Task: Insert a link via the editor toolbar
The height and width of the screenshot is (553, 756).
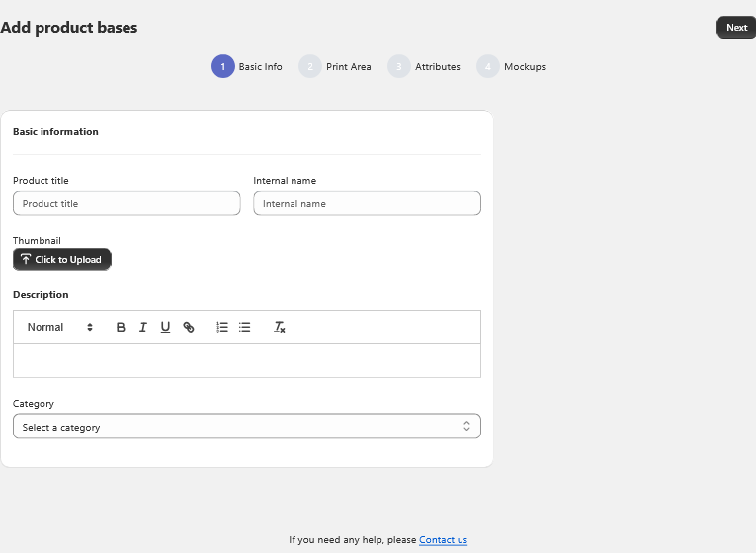Action: point(189,327)
